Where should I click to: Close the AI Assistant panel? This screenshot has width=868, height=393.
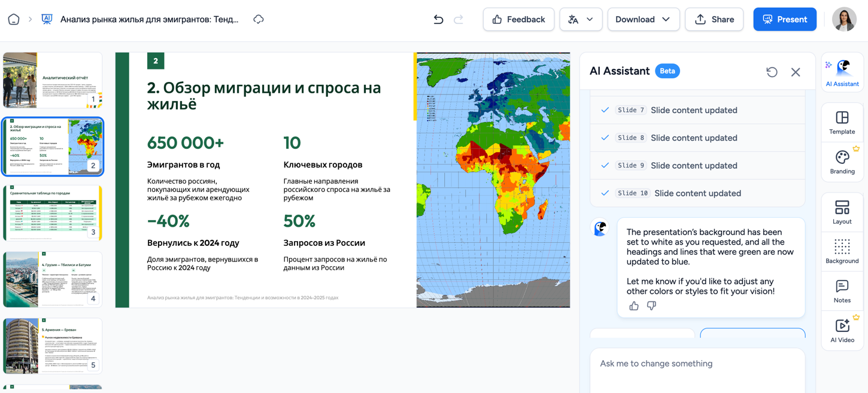pos(796,72)
